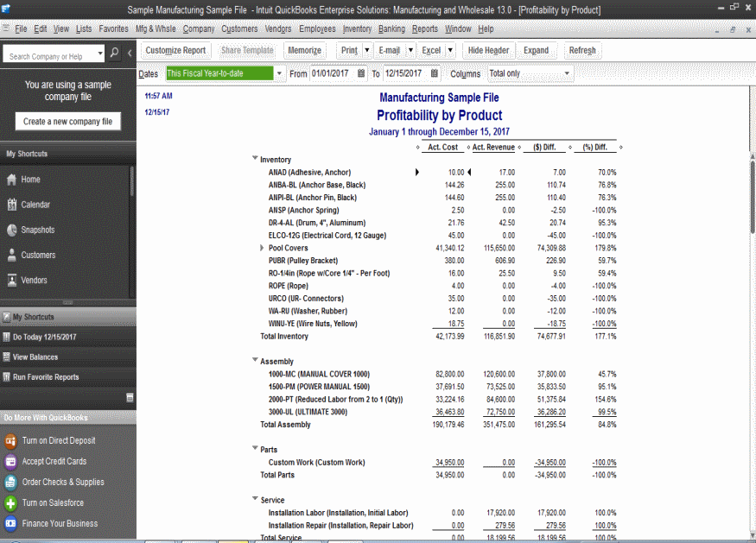The image size is (756, 543).
Task: Click Create a new company file
Action: click(68, 122)
